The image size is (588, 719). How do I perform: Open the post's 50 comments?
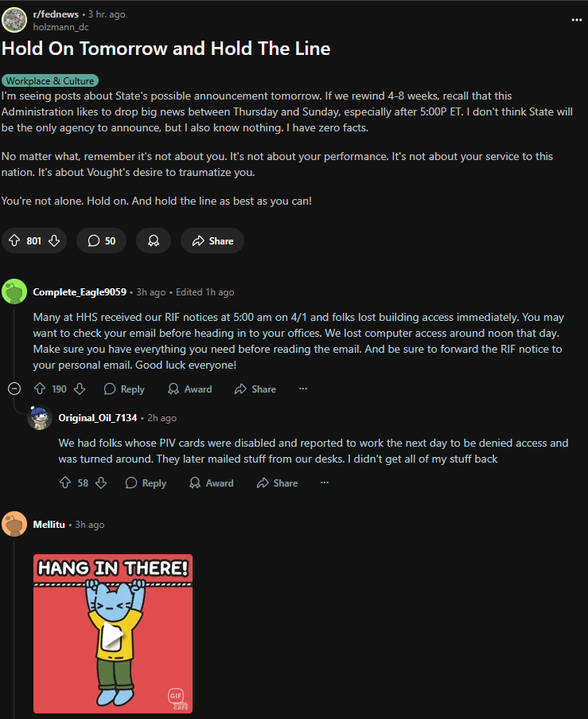pyautogui.click(x=101, y=240)
